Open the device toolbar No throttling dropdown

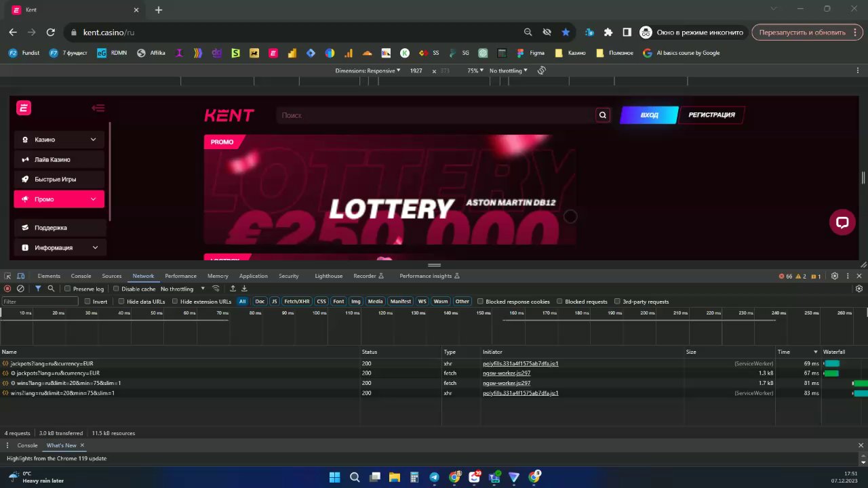508,70
